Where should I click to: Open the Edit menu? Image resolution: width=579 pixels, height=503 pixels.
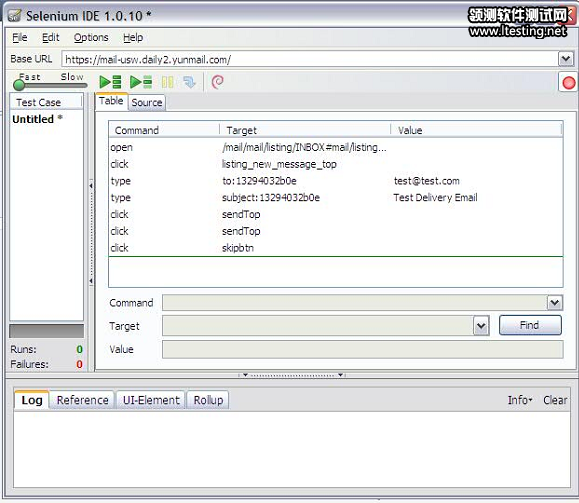click(51, 38)
